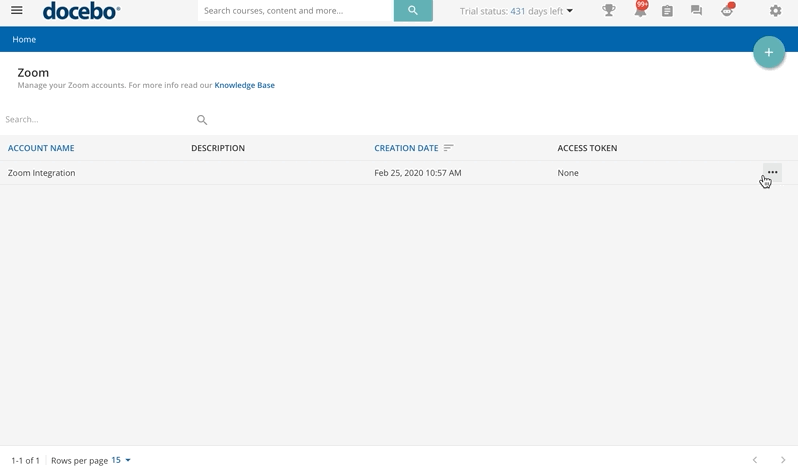Sort by Creation Date column header

click(x=406, y=148)
